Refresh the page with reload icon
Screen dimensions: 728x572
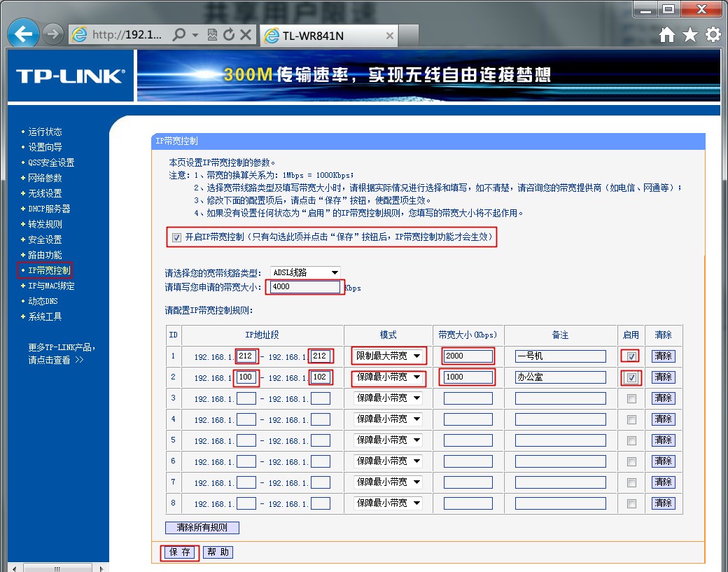[229, 34]
